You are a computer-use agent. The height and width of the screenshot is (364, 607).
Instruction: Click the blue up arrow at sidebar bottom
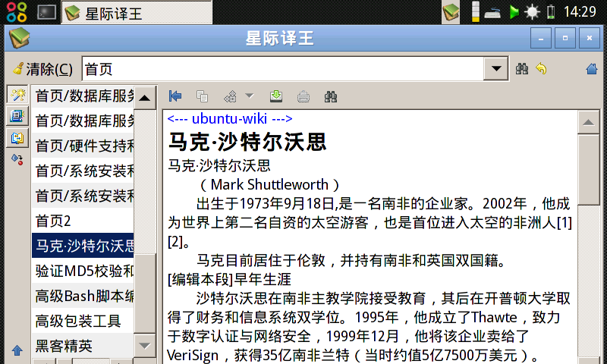tap(17, 350)
